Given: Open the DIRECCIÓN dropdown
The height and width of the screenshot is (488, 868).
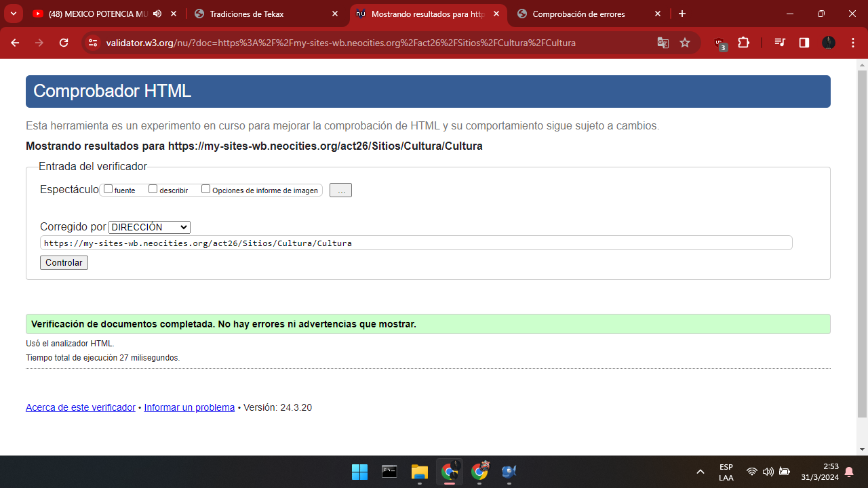Looking at the screenshot, I should tap(149, 227).
